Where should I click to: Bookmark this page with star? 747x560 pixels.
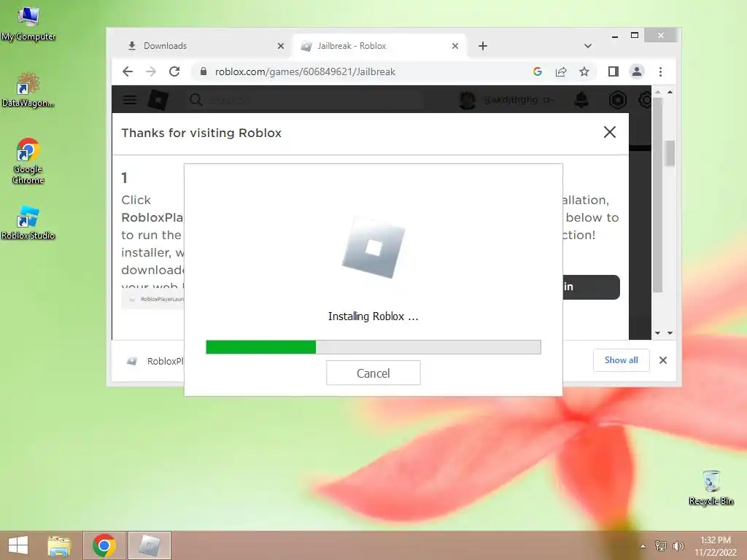click(584, 71)
